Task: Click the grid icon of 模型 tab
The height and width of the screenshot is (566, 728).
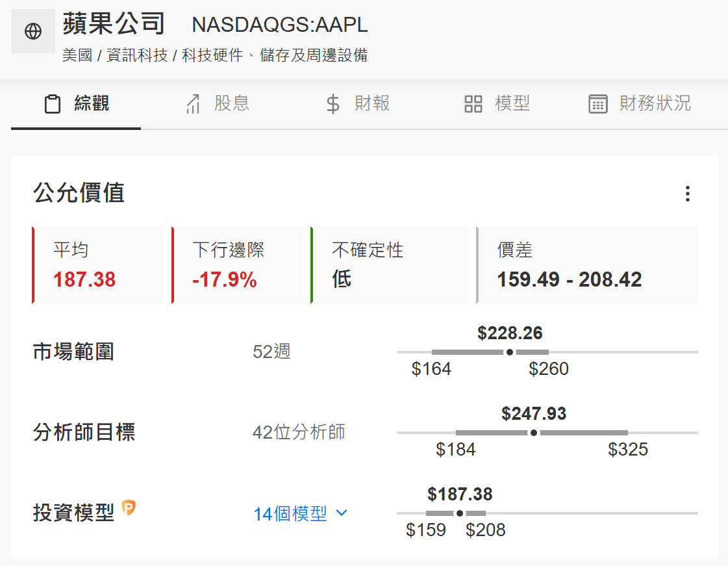Action: click(473, 104)
